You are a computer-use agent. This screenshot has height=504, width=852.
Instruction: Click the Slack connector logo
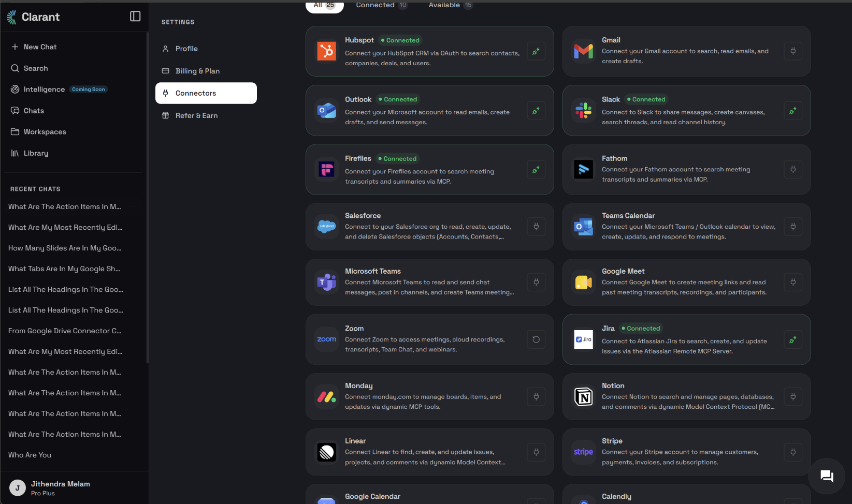[x=584, y=111]
